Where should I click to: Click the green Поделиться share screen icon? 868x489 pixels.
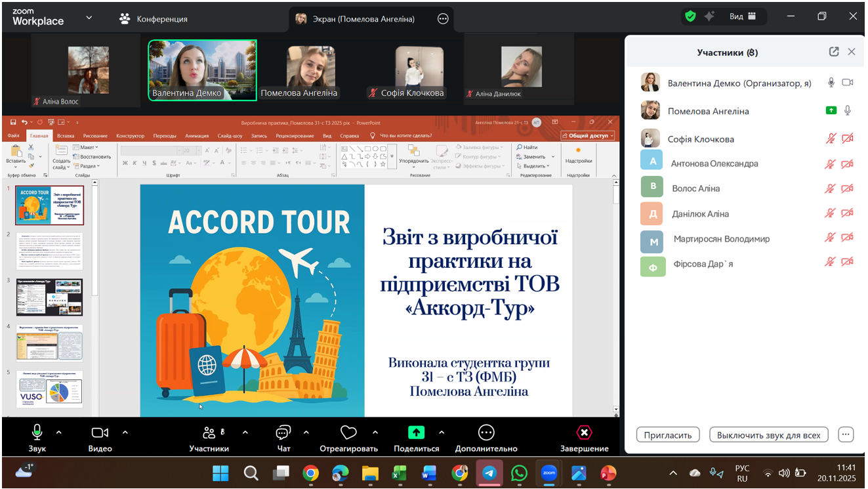416,433
